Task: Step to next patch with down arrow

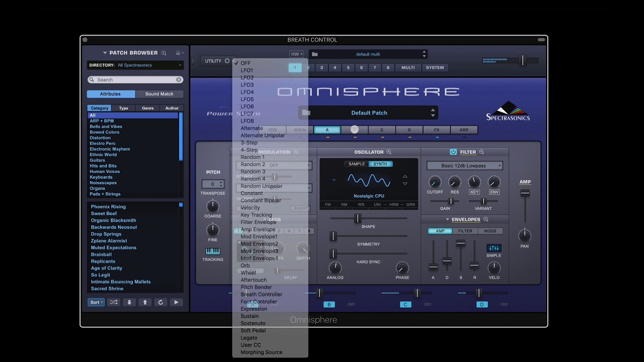Action: pyautogui.click(x=129, y=302)
